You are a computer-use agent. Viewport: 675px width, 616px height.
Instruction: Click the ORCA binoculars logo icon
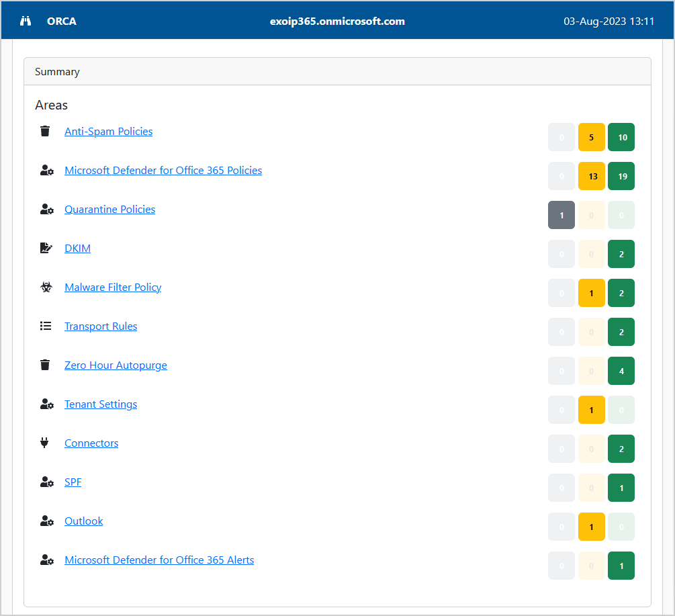(26, 21)
